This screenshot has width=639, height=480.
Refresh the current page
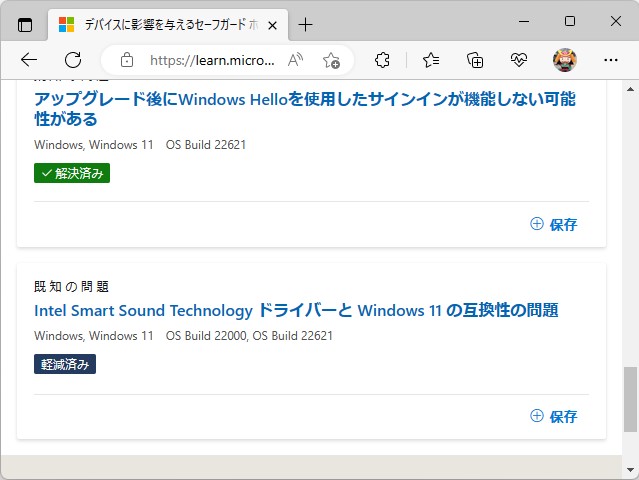click(73, 60)
